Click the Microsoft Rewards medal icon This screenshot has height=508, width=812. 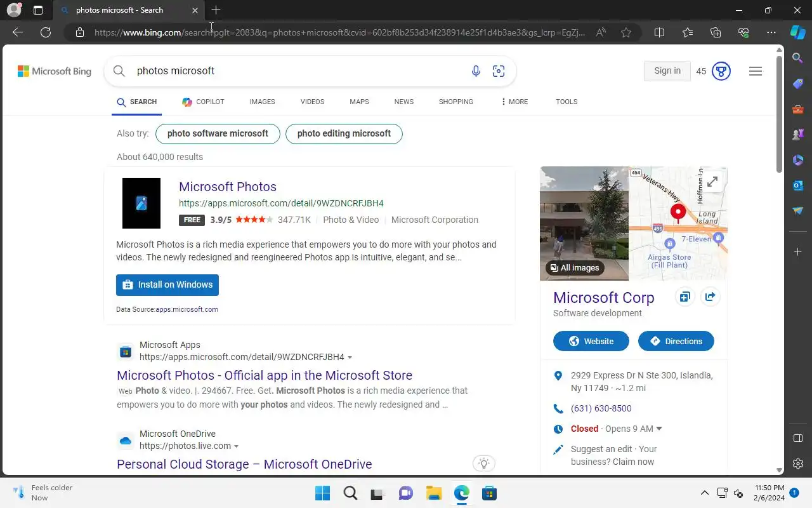721,71
